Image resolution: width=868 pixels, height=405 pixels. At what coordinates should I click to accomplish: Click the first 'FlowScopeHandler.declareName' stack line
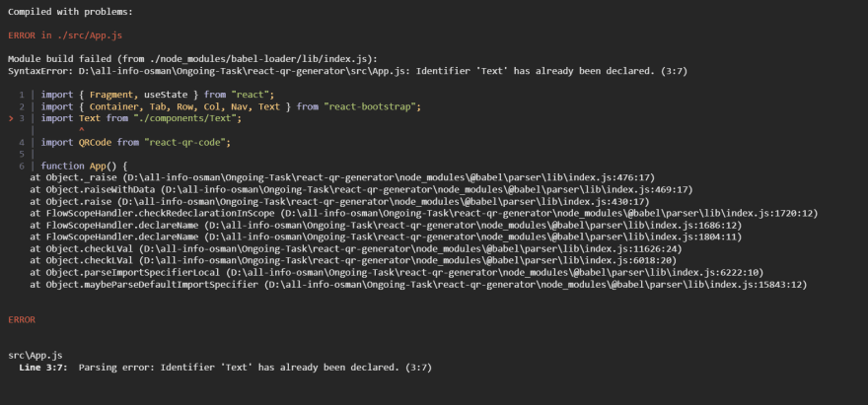click(386, 226)
